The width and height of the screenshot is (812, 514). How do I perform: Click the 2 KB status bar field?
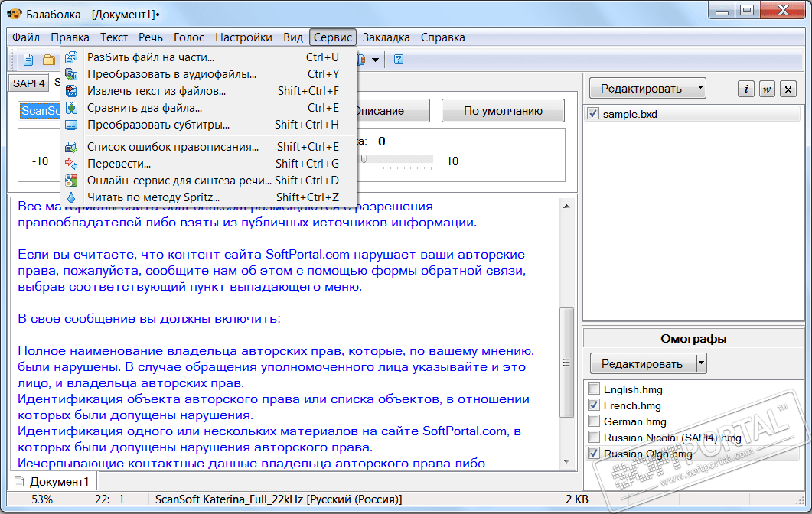[x=576, y=499]
